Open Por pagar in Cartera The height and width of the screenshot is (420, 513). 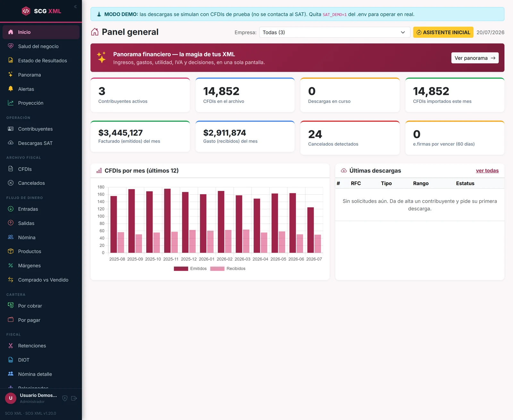click(41, 320)
